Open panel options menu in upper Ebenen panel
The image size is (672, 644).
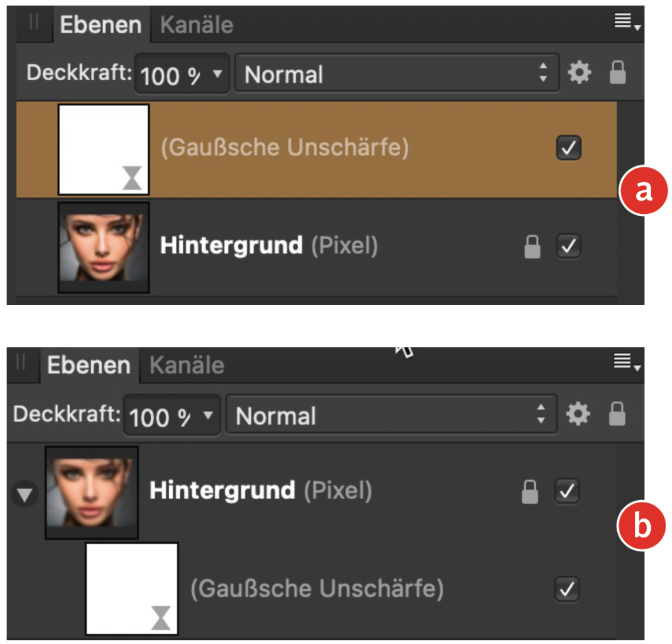pyautogui.click(x=626, y=22)
